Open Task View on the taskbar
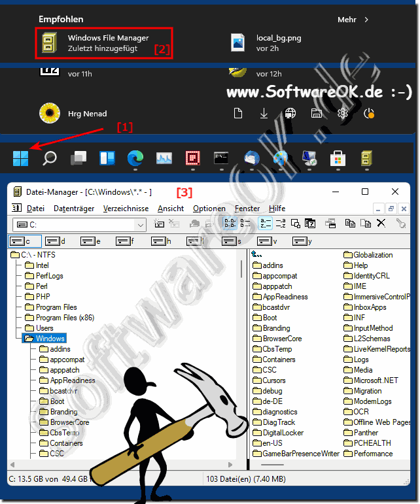The height and width of the screenshot is (504, 420). [x=78, y=158]
